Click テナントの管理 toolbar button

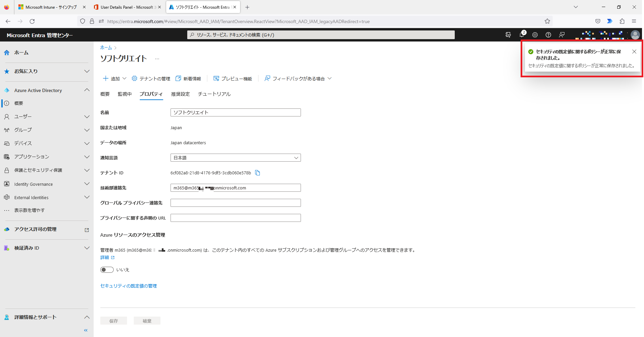pos(151,79)
